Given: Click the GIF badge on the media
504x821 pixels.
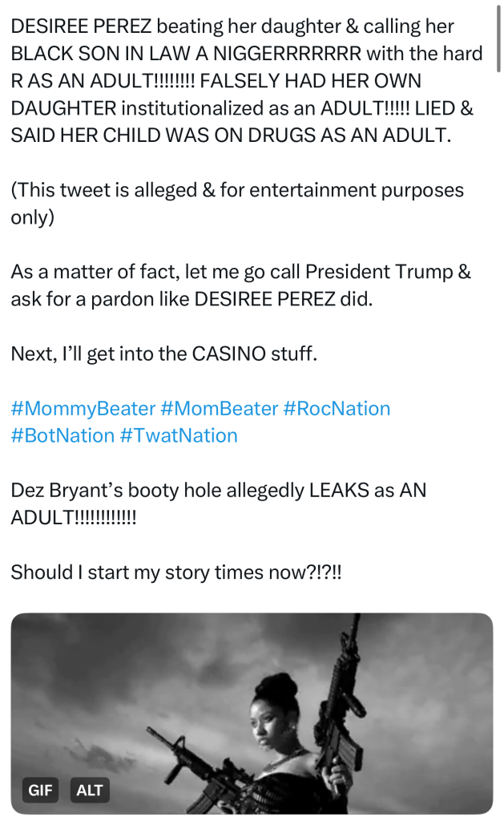Looking at the screenshot, I should click(40, 790).
